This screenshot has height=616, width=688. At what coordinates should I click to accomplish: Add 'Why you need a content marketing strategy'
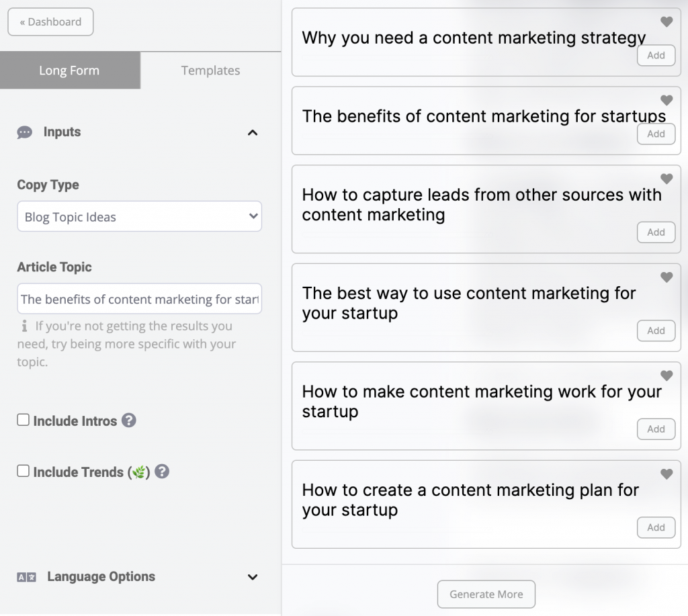(656, 55)
